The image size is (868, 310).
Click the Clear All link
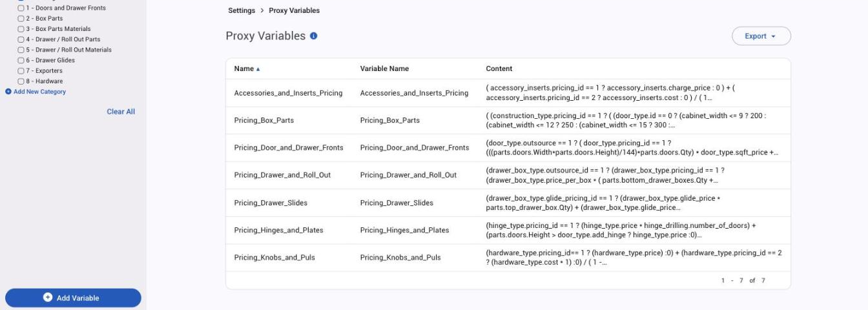point(121,112)
